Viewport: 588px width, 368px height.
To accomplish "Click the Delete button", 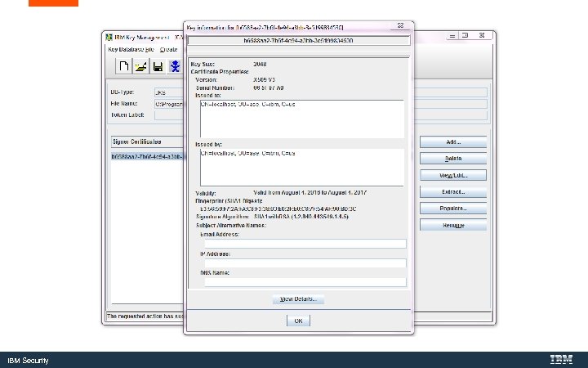I will coord(453,159).
